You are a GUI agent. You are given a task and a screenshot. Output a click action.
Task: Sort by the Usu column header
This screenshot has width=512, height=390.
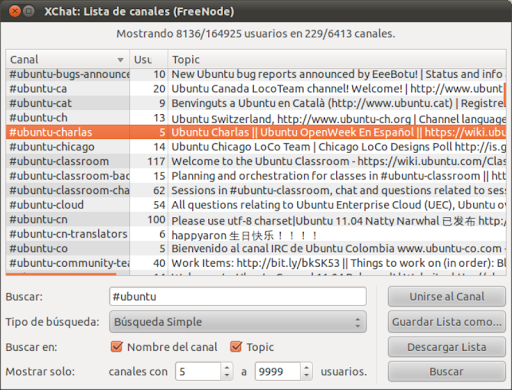[149, 59]
